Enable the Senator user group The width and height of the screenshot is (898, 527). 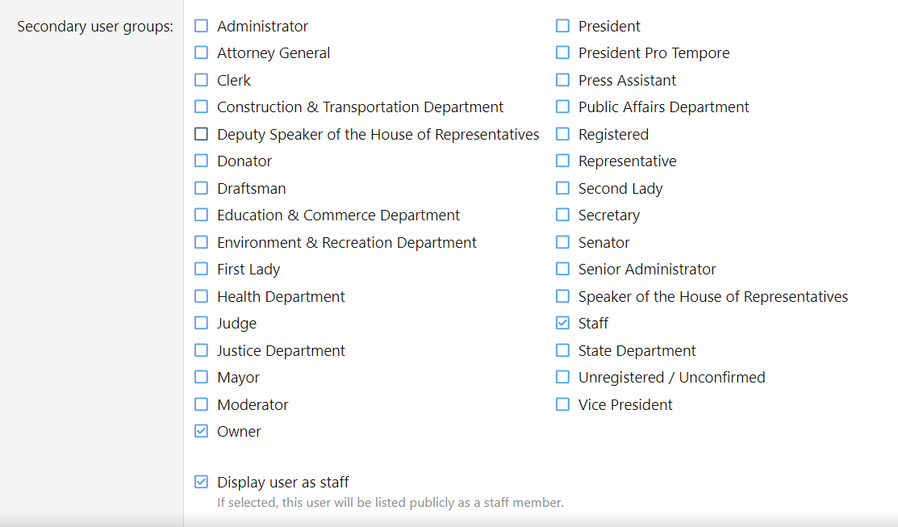click(562, 242)
